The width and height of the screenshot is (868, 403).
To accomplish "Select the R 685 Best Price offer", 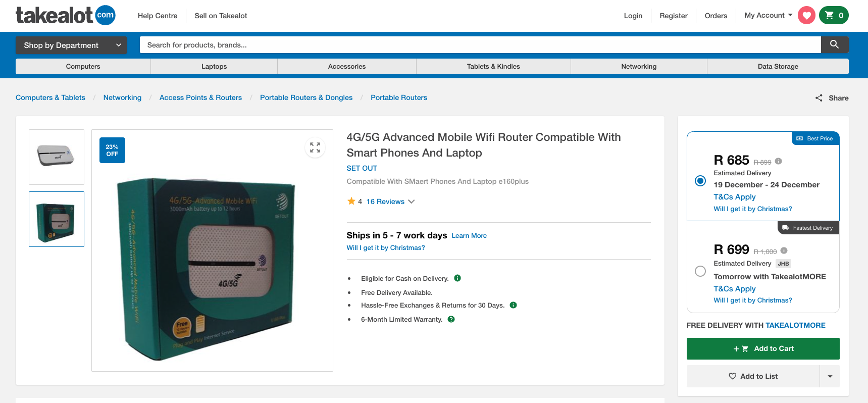I will [x=700, y=181].
